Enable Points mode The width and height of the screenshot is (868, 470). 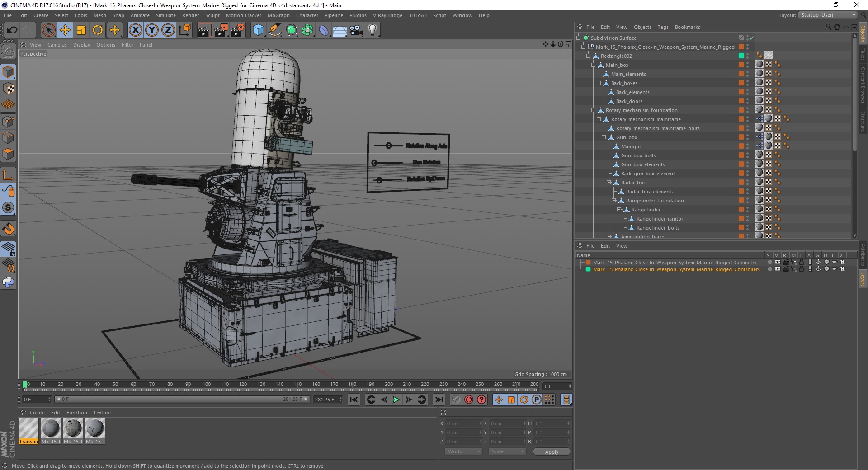[8, 122]
